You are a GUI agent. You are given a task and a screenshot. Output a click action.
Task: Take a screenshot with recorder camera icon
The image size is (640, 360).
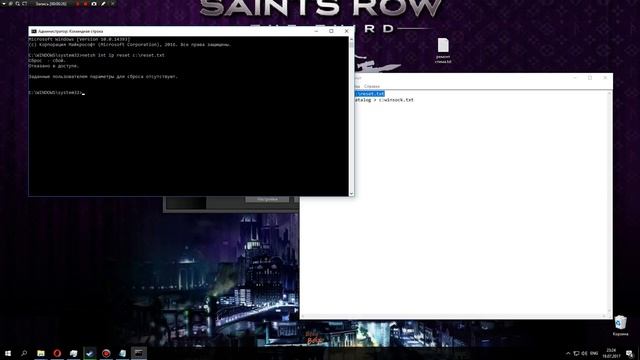(x=94, y=4)
